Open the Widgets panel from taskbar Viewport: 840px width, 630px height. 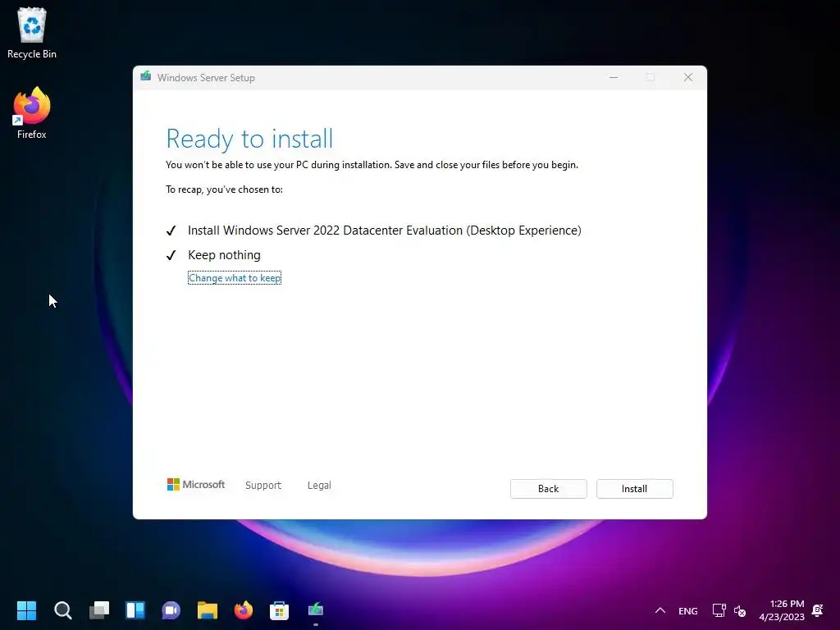pyautogui.click(x=135, y=610)
